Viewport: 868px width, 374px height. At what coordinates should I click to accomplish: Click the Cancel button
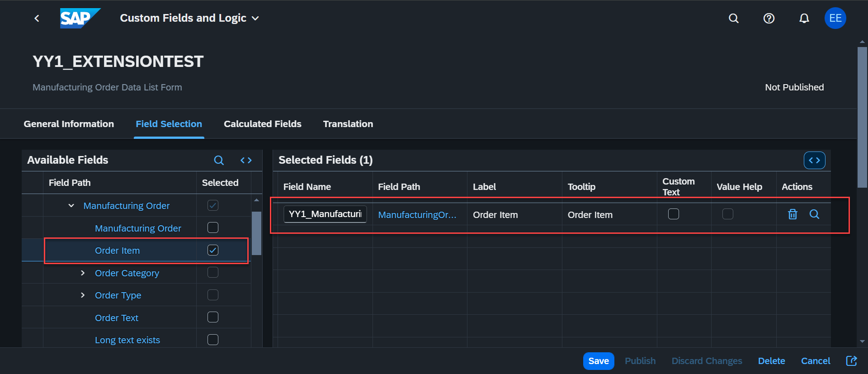pyautogui.click(x=816, y=361)
